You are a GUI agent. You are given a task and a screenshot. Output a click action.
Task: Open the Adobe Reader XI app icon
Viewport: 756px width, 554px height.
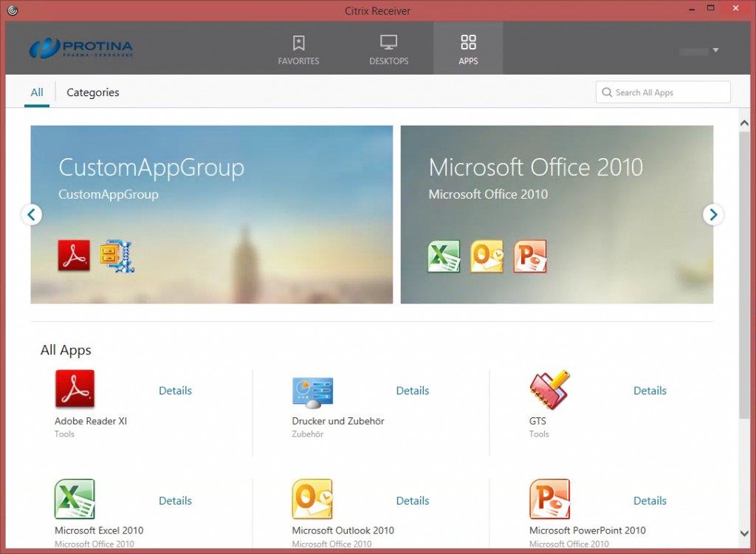[x=75, y=389]
